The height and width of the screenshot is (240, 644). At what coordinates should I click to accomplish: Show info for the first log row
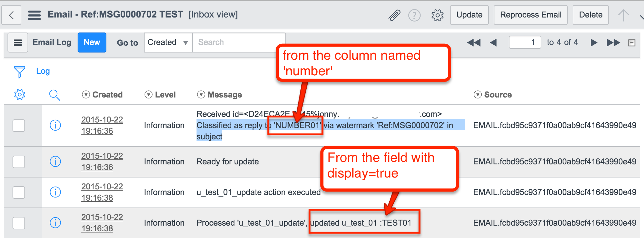pyautogui.click(x=55, y=125)
